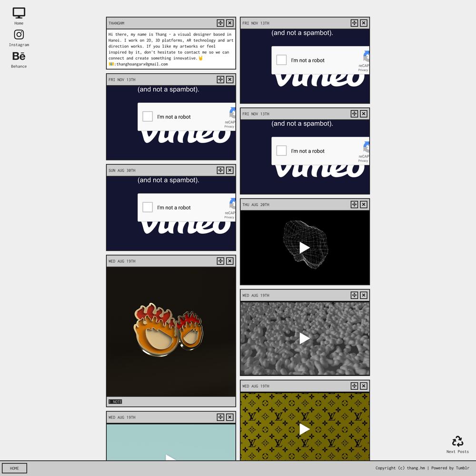Follow the "Powered by Tumblr" footer link

[x=450, y=468]
